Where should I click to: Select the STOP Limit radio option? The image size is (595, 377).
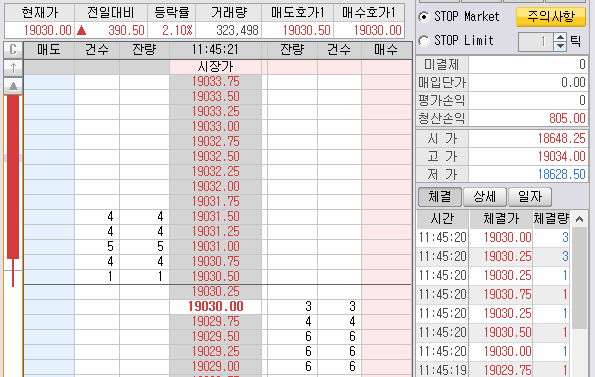click(423, 41)
